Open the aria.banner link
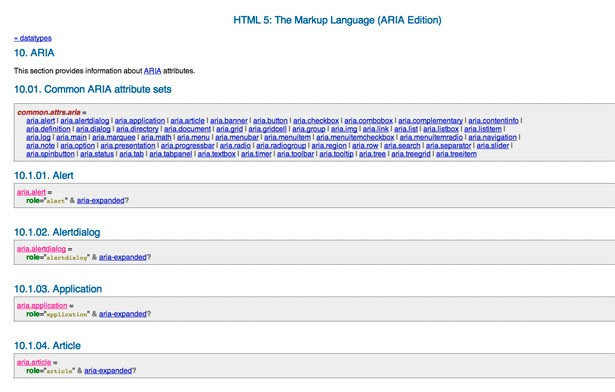The width and height of the screenshot is (615, 392). pyautogui.click(x=229, y=120)
